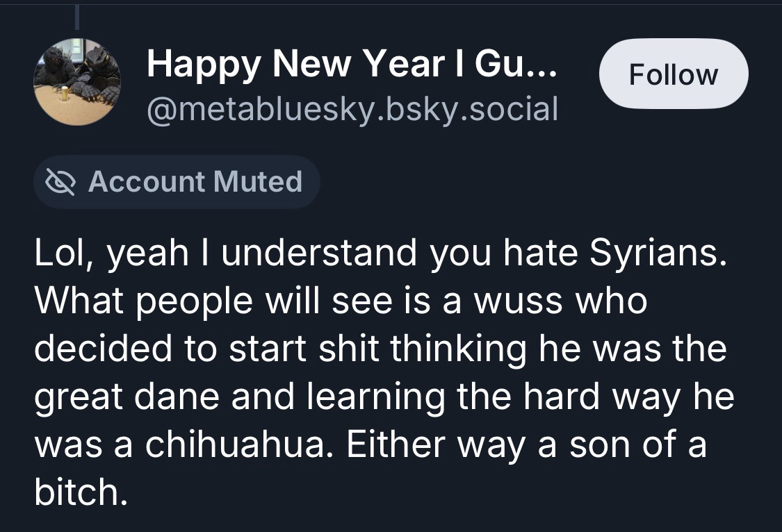Follow the metabluesky account
Screen dimensions: 782x532
click(673, 74)
